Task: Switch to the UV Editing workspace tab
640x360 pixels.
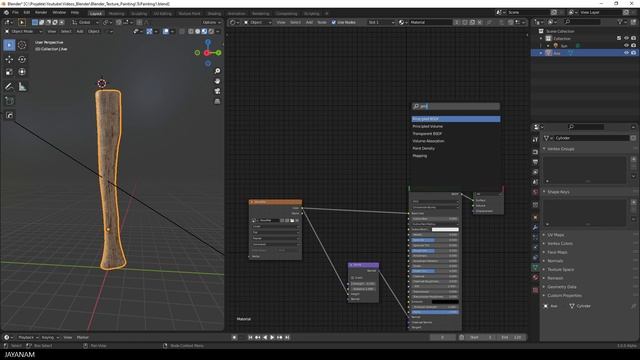Action: 162,13
